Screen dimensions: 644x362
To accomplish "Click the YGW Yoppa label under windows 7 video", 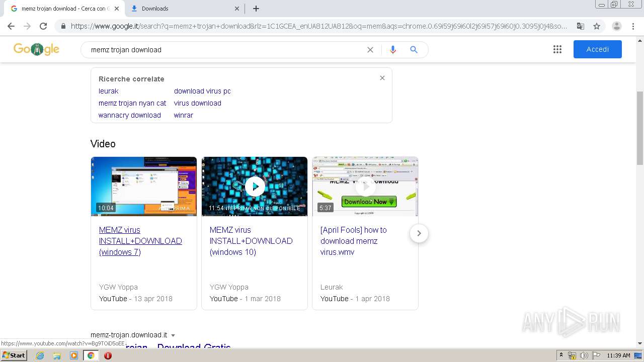I will (x=118, y=287).
